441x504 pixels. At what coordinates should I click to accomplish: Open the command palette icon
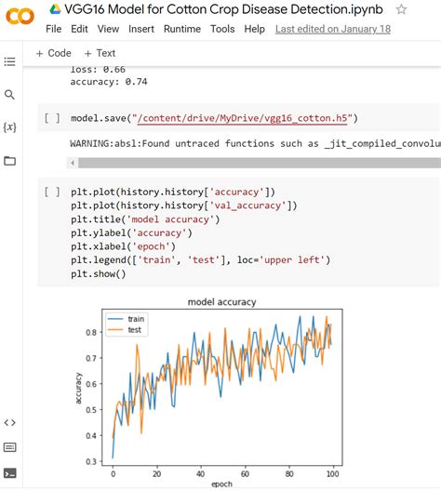coord(9,447)
